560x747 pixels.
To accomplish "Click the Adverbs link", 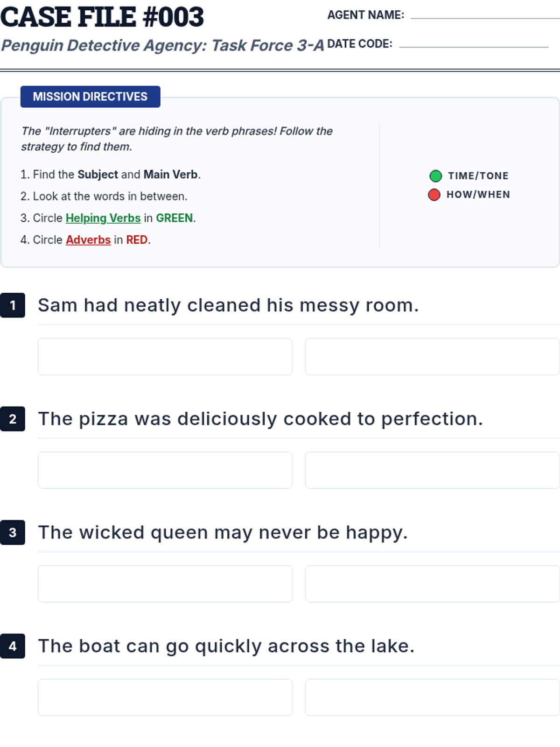I will 88,240.
